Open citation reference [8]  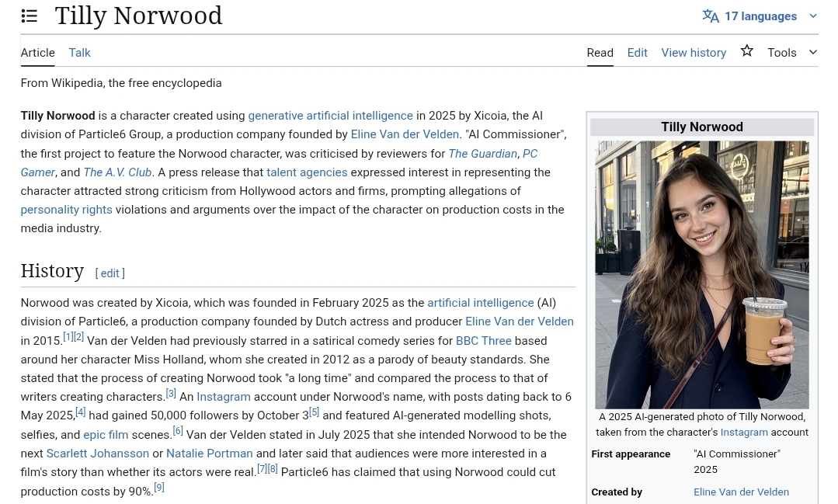(x=273, y=469)
